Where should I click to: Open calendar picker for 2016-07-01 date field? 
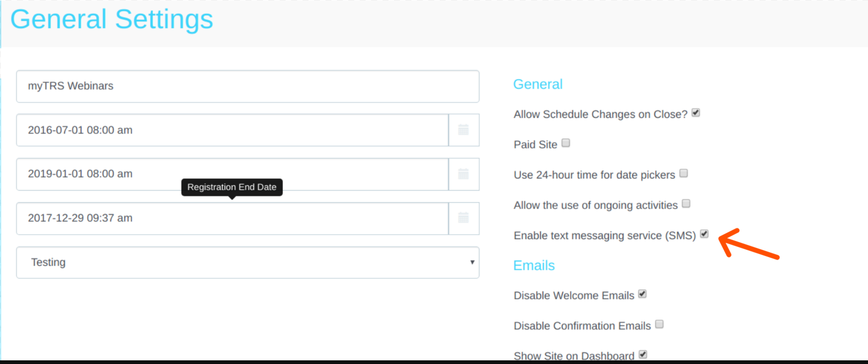click(463, 130)
